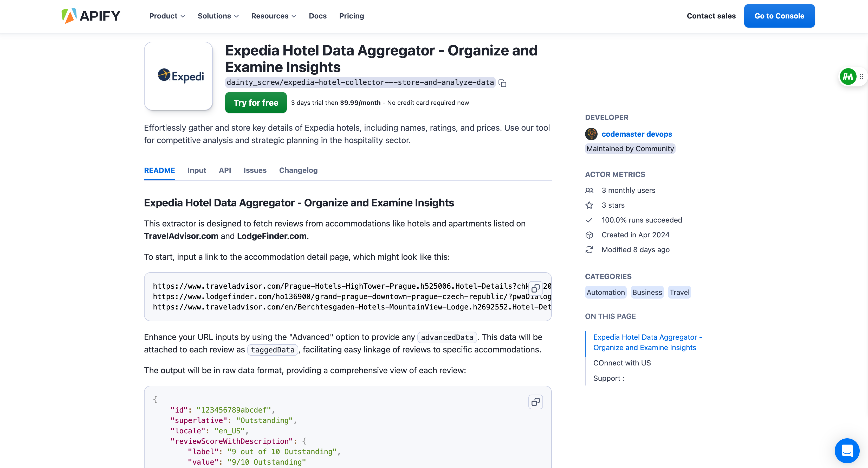This screenshot has width=868, height=468.
Task: Click the Modified 8 days ago text
Action: (x=636, y=250)
